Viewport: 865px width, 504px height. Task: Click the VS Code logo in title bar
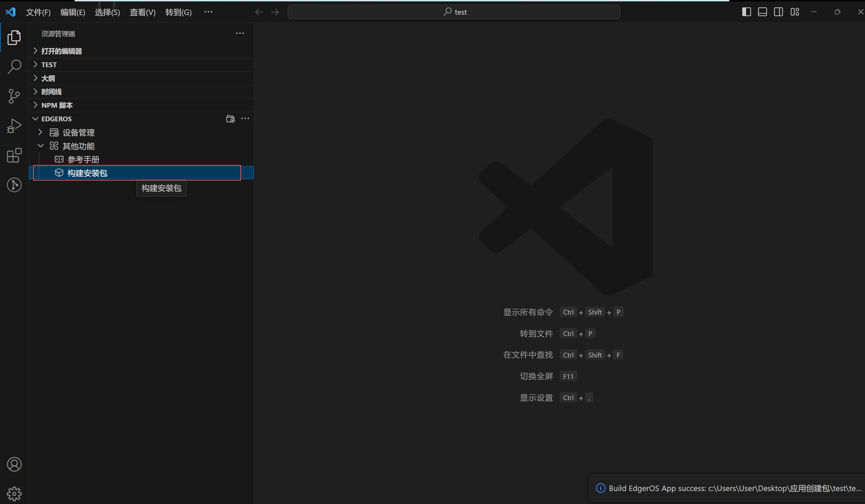[x=11, y=12]
